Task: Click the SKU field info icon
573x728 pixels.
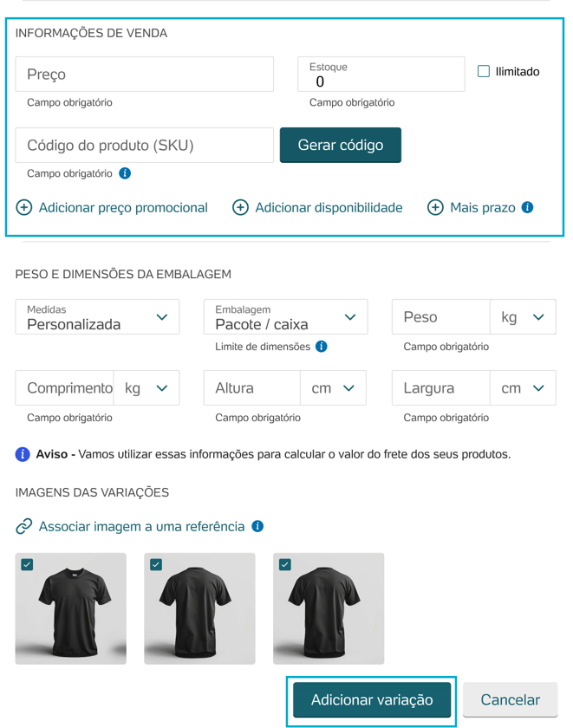Action: (125, 173)
